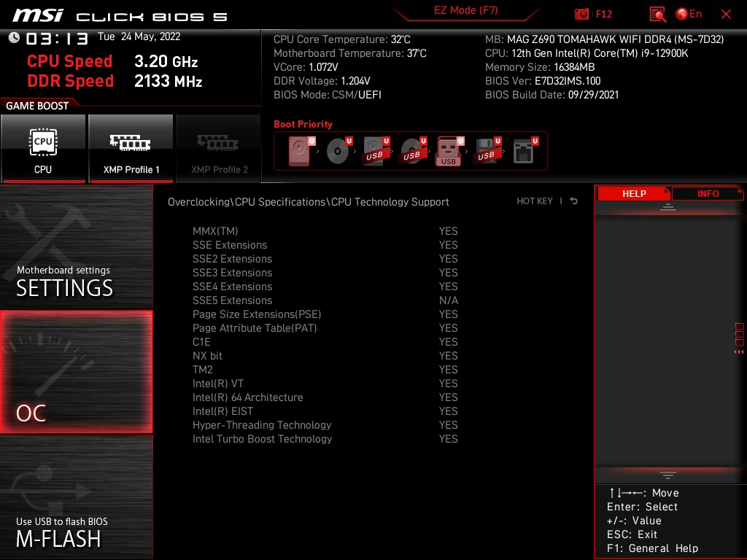Select the Page Attribute Table(PAT) row
This screenshot has width=747, height=560.
(x=325, y=328)
